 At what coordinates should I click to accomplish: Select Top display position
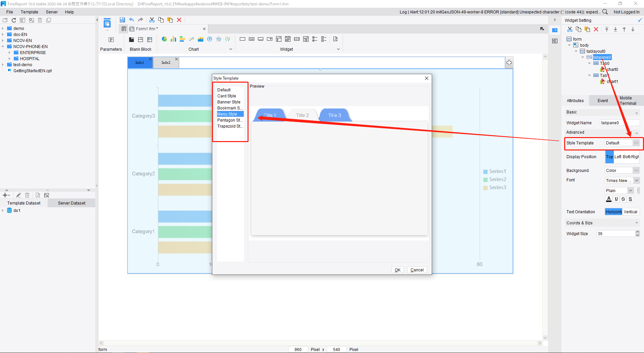tap(609, 157)
